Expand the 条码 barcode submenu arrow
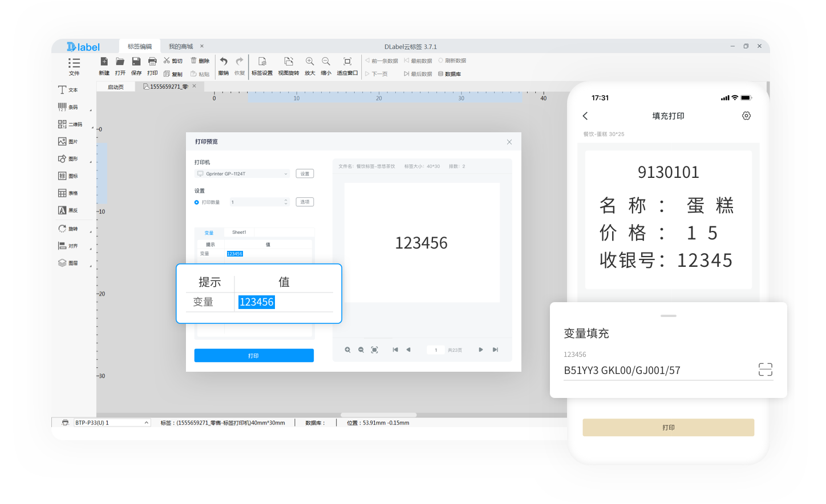Viewport: 826px width, 504px height. point(91,110)
